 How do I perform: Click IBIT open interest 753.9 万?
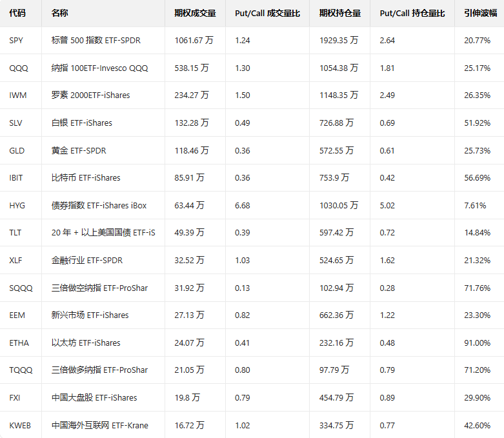(334, 177)
